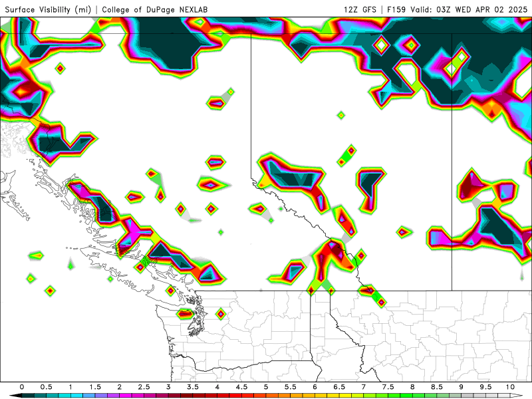Click the 'Surface Visibility (mi)' title text
Viewport: 532px width, 399px height.
[x=48, y=9]
